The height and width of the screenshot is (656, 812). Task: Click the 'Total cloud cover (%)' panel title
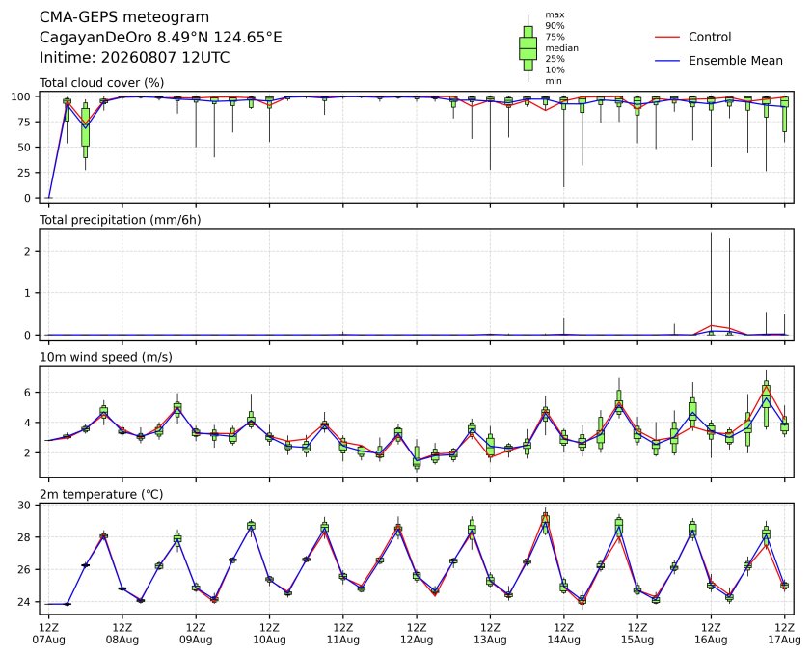coord(102,82)
